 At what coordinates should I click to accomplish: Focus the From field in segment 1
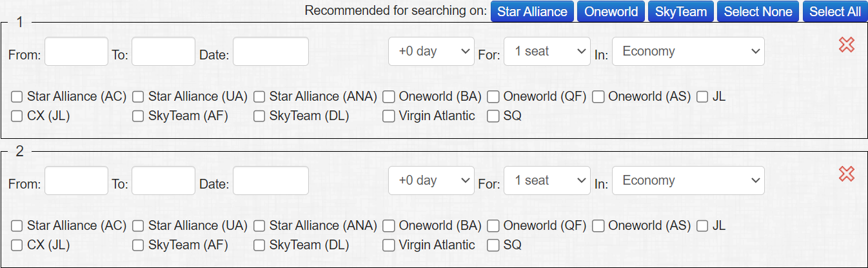click(x=76, y=51)
